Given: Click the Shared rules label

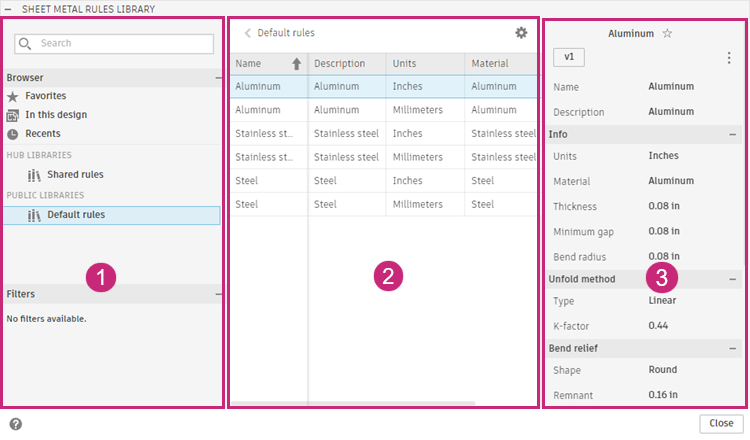Looking at the screenshot, I should point(75,175).
